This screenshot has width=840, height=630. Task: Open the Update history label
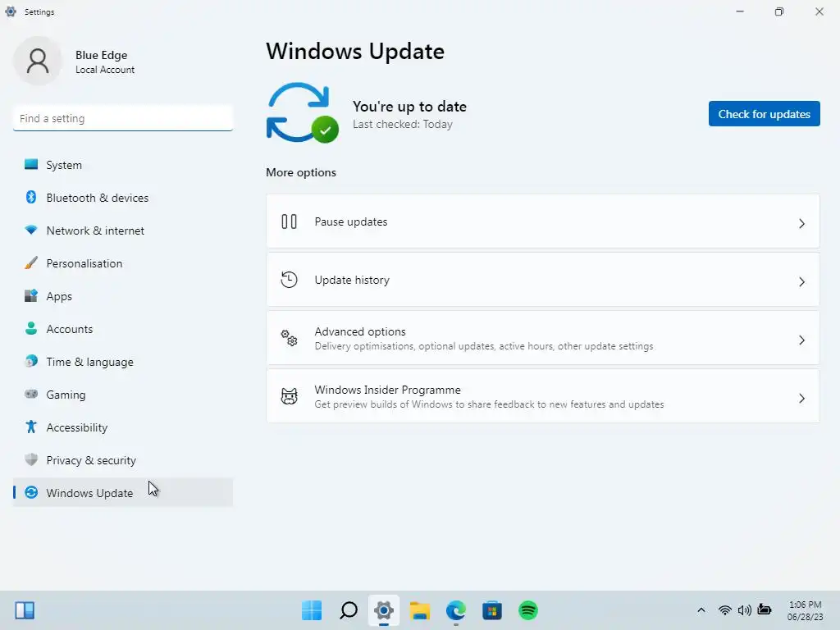(x=352, y=280)
